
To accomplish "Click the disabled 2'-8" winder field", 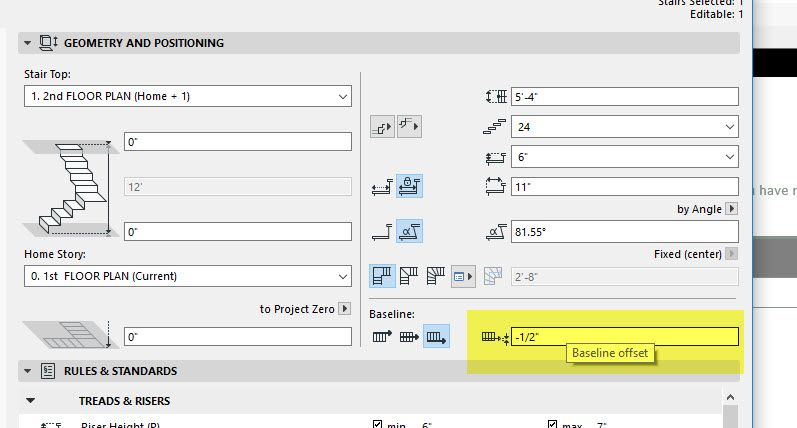I will click(x=625, y=277).
